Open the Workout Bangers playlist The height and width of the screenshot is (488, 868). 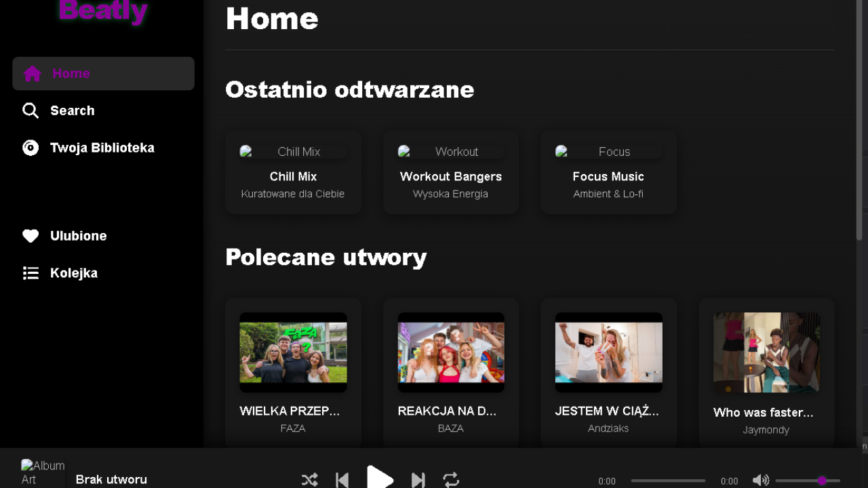(x=450, y=171)
